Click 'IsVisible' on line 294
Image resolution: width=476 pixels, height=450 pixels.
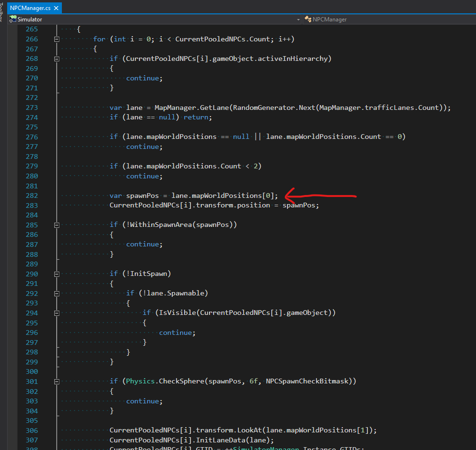[177, 313]
